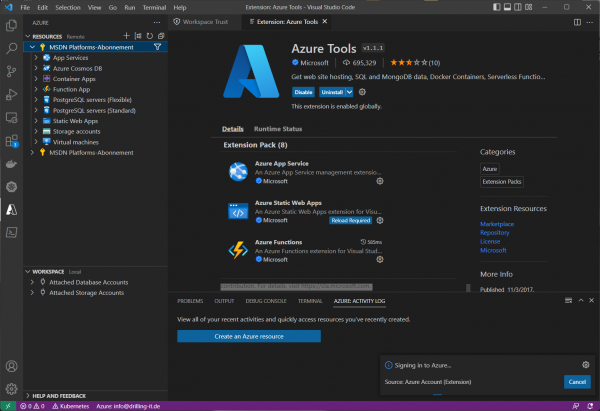Open the Search view in activity bar
The width and height of the screenshot is (600, 411).
coord(11,49)
